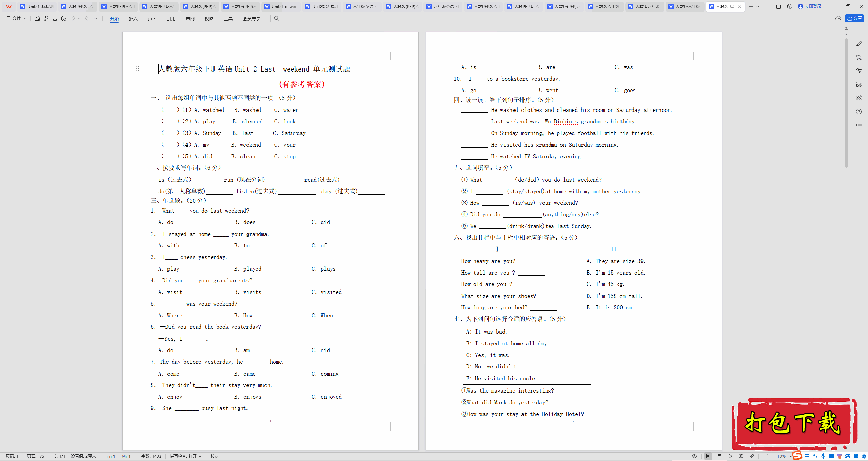This screenshot has width=868, height=461.
Task: Click the 打包下载 red download banner
Action: tap(794, 424)
